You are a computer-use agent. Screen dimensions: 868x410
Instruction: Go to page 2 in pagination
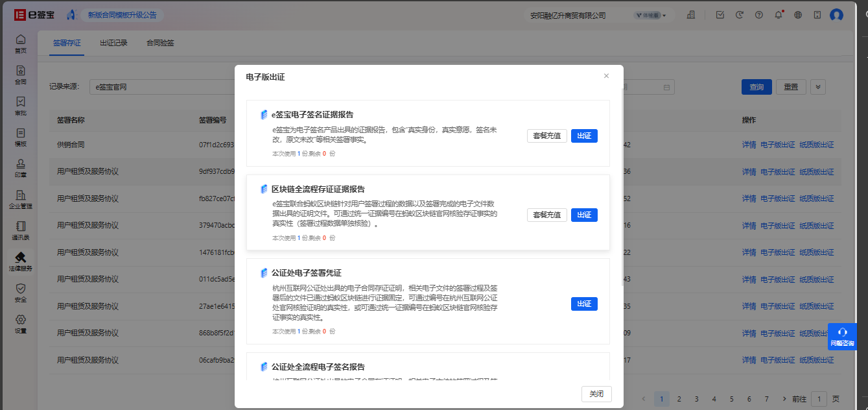[679, 399]
